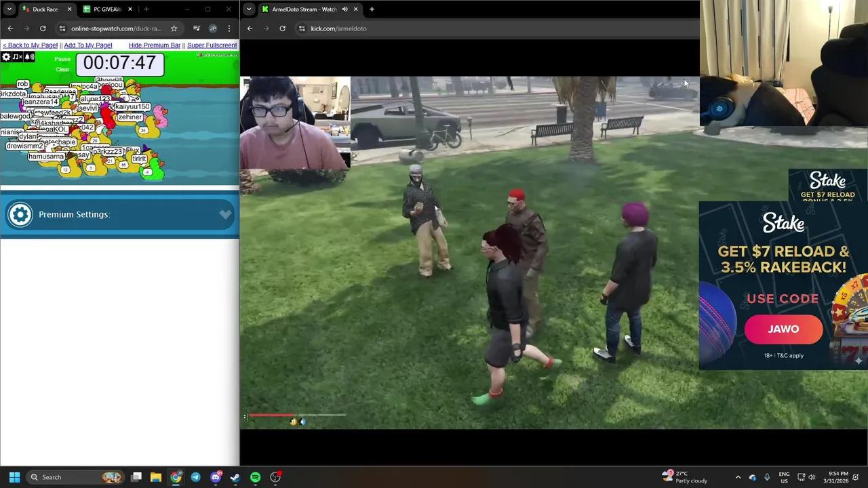Image resolution: width=868 pixels, height=488 pixels.
Task: Open Chrome three-dot menu in duck race window
Action: point(229,28)
